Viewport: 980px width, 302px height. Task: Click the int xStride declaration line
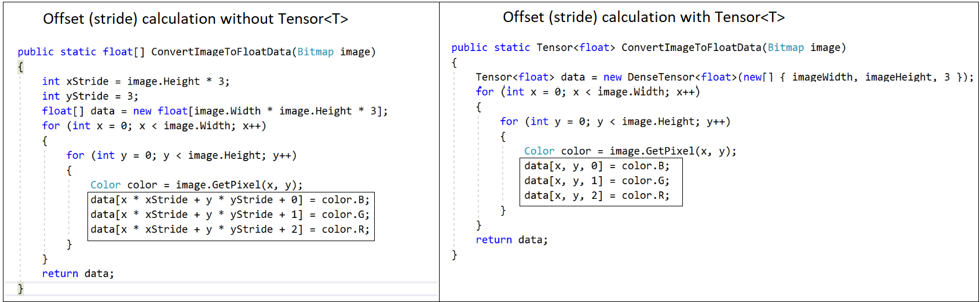[136, 81]
